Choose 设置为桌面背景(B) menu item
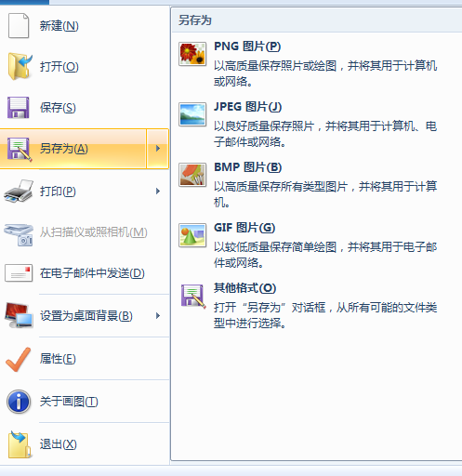The width and height of the screenshot is (462, 476). point(85,316)
